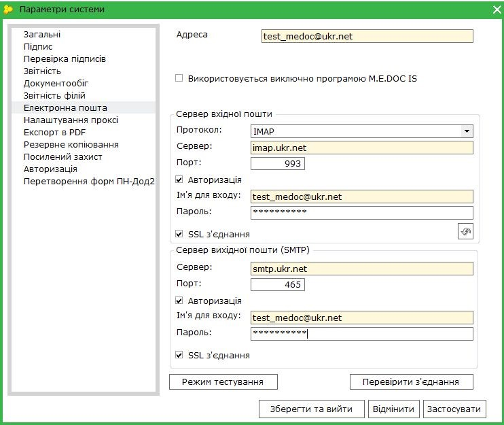Toggle Авторизація for outgoing SMTP server

point(179,301)
